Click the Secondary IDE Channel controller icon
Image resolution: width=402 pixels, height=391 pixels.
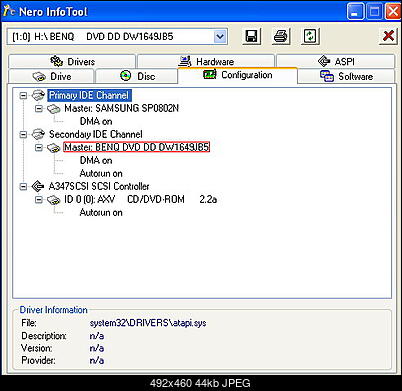38,134
